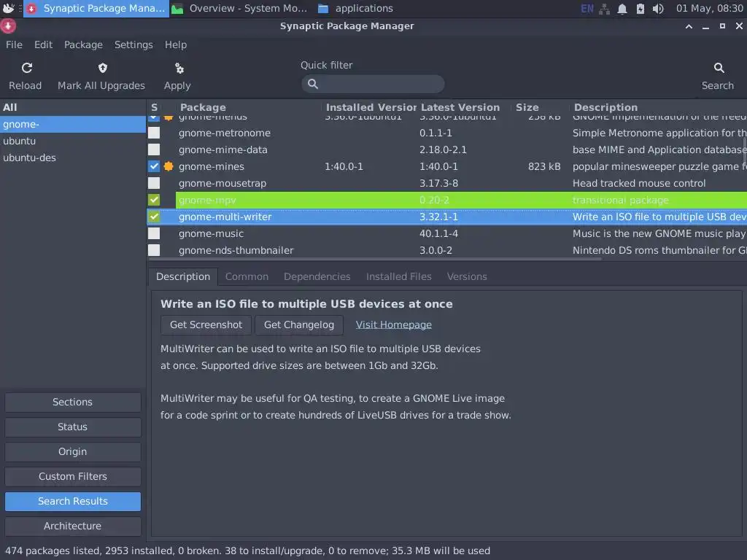Click the Status filter button
747x560 pixels.
[72, 427]
